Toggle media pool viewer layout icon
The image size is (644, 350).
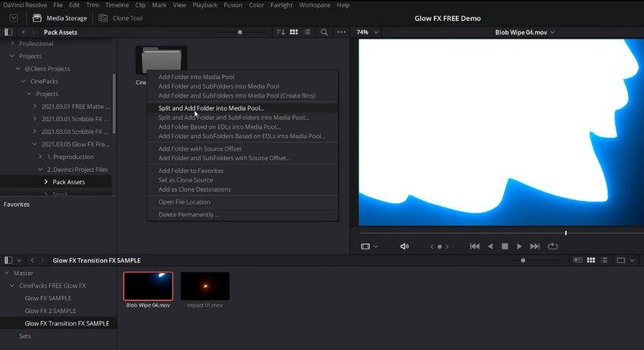pos(621,260)
